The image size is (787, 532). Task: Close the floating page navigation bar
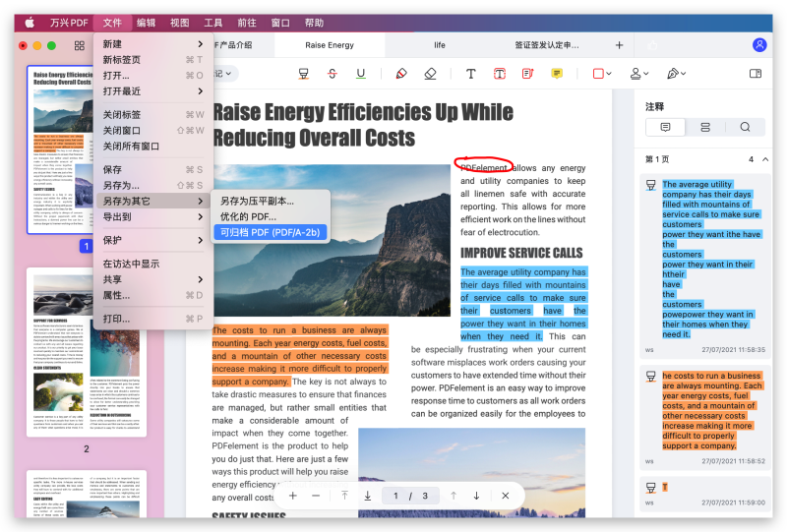tap(506, 496)
